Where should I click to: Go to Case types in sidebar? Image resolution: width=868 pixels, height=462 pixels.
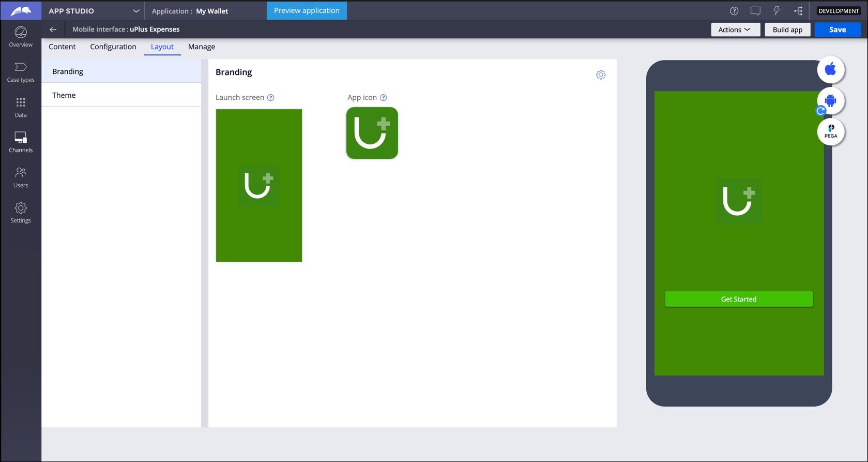pos(21,72)
